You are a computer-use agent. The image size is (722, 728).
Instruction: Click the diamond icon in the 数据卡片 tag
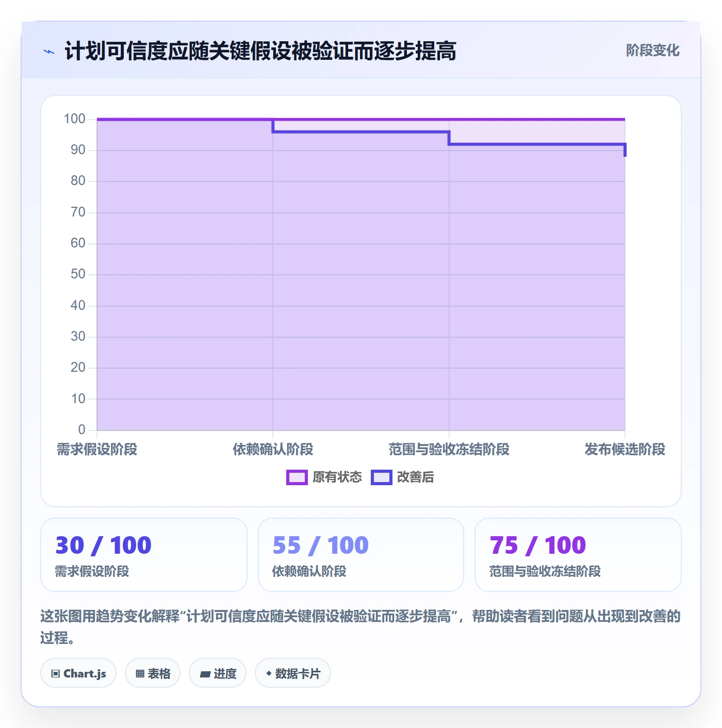pos(269,673)
